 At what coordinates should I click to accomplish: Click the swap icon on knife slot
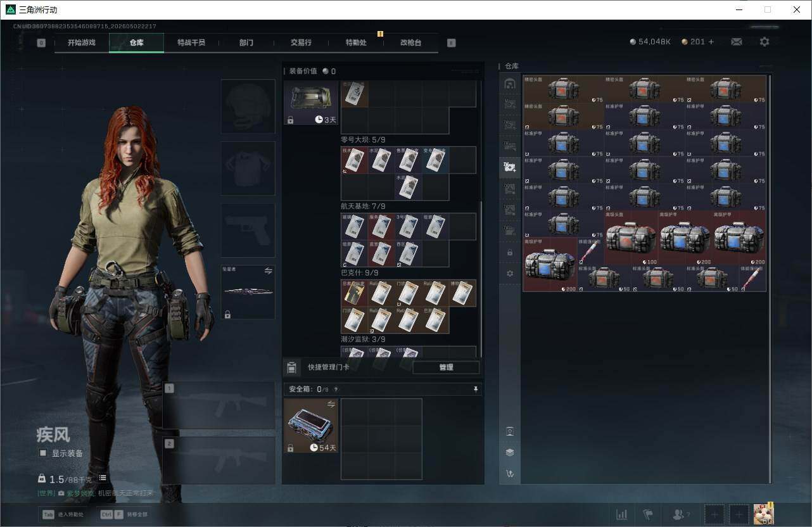[x=268, y=271]
